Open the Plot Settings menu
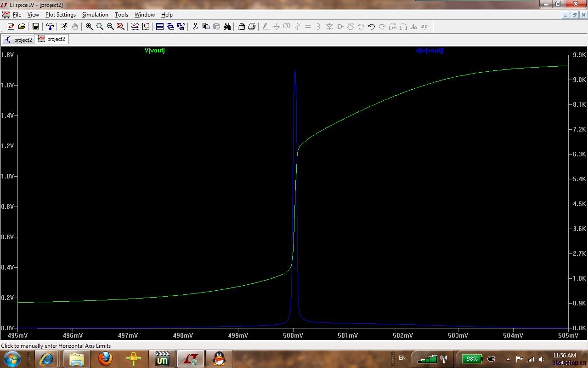Image resolution: width=588 pixels, height=368 pixels. click(60, 15)
